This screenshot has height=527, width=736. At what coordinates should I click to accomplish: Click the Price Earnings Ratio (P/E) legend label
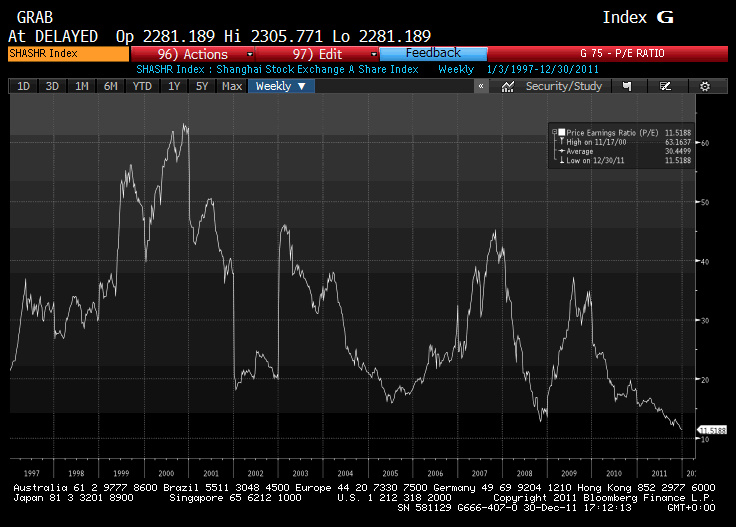pos(612,133)
